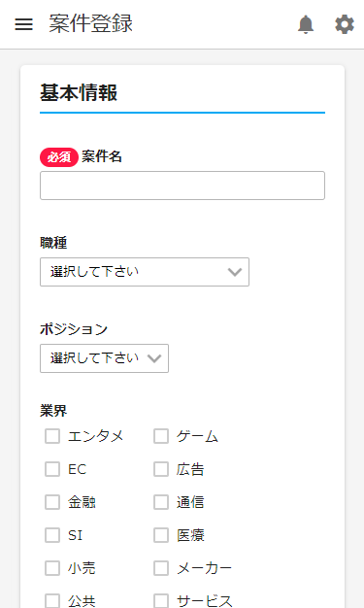Viewport: 364px width, 608px height.
Task: Select the 通信 checkbox
Action: [161, 502]
